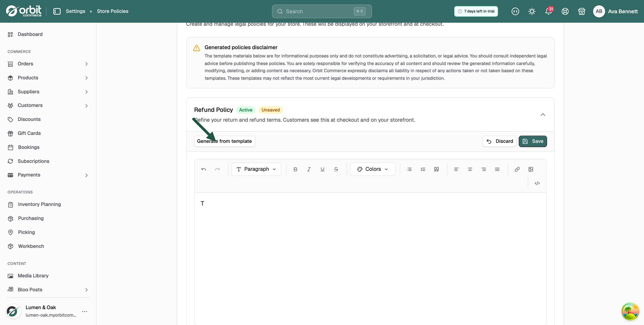This screenshot has height=325, width=644.
Task: Toggle underline formatting
Action: [323, 169]
